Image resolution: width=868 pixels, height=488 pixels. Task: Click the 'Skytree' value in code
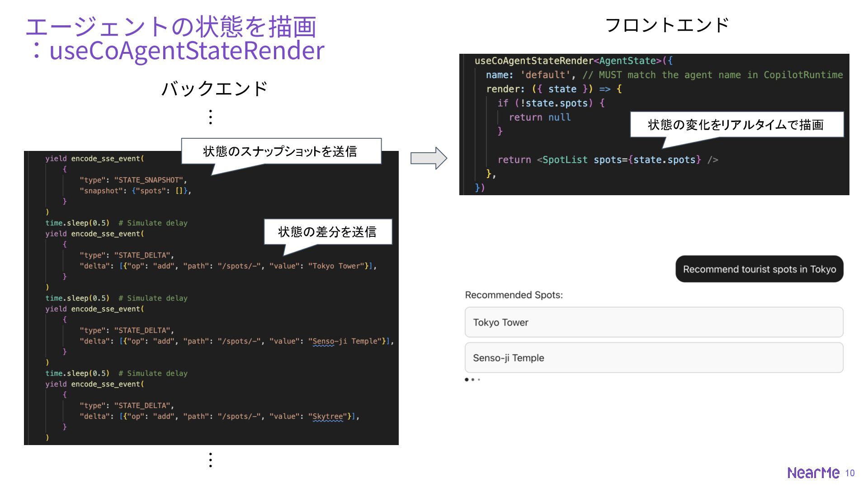tap(328, 416)
